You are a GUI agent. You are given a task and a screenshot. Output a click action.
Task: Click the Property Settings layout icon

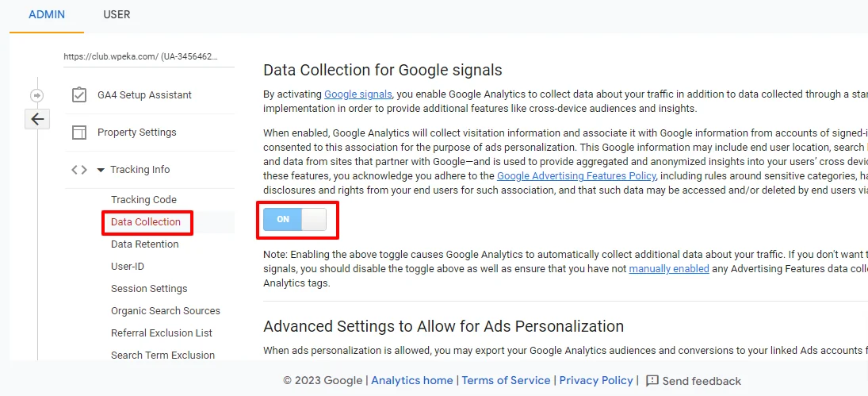(x=79, y=133)
